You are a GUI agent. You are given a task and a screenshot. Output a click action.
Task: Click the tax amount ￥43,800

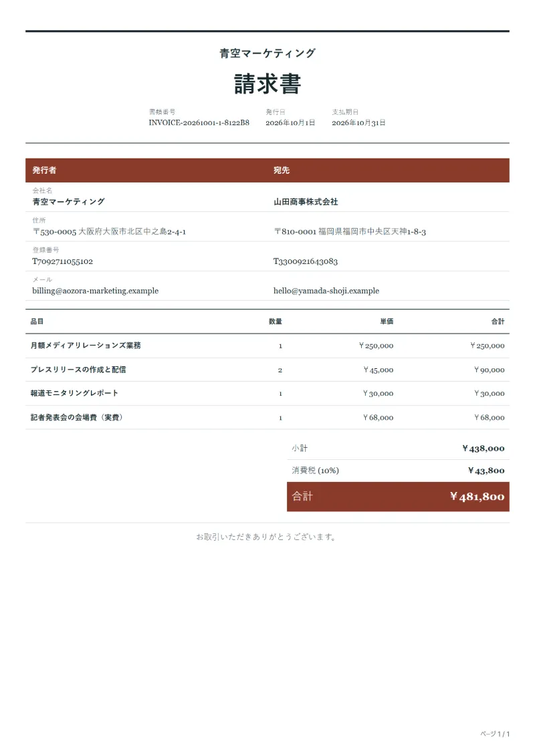pyautogui.click(x=486, y=471)
